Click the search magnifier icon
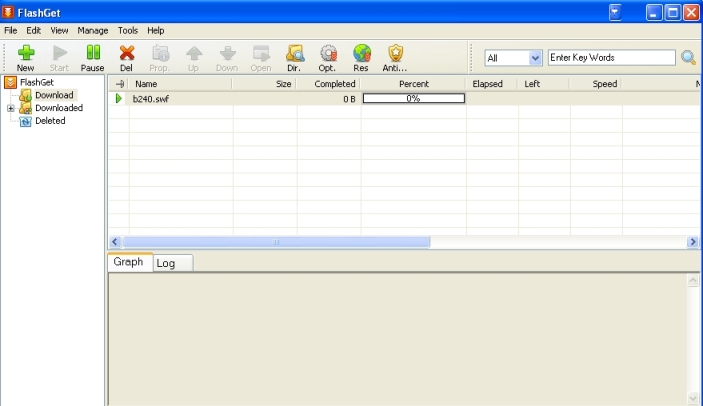Viewport: 703px width, 406px height. [688, 57]
